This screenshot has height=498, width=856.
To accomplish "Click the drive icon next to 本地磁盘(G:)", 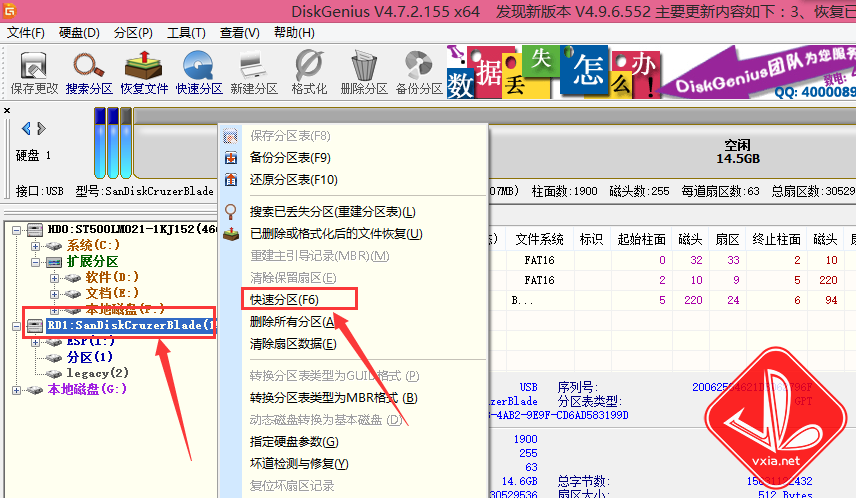I will (35, 390).
